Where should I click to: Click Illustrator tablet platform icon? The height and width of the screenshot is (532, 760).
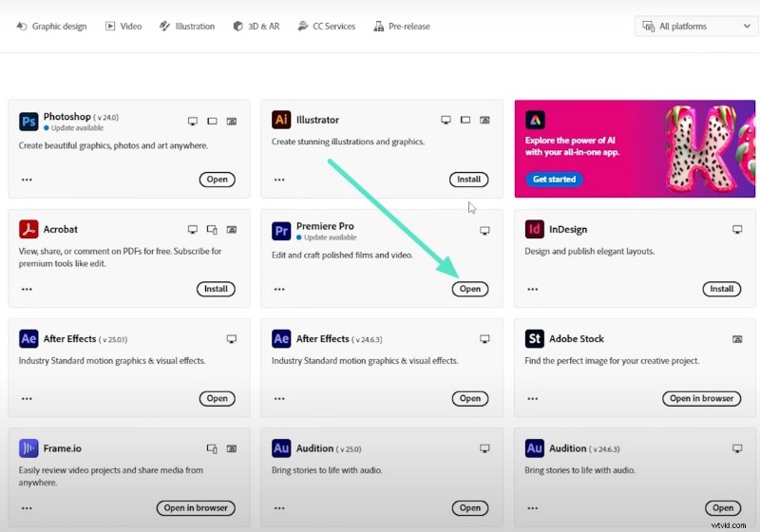tap(465, 120)
